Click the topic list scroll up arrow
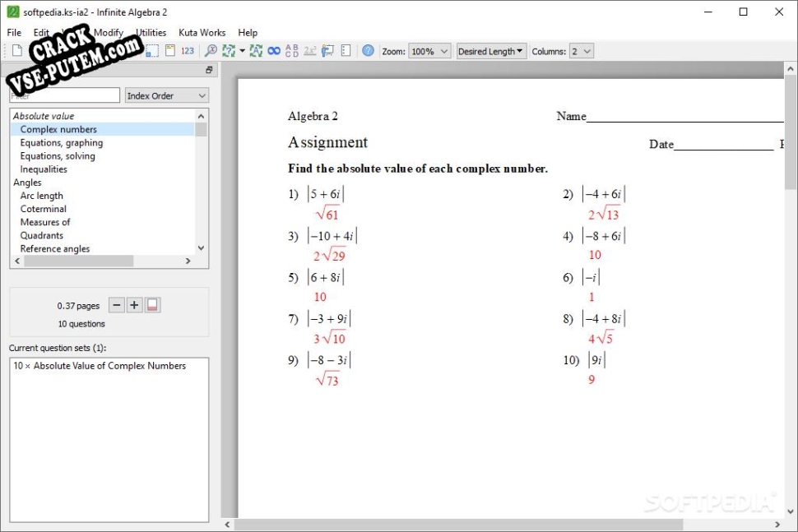The width and height of the screenshot is (798, 532). (201, 116)
